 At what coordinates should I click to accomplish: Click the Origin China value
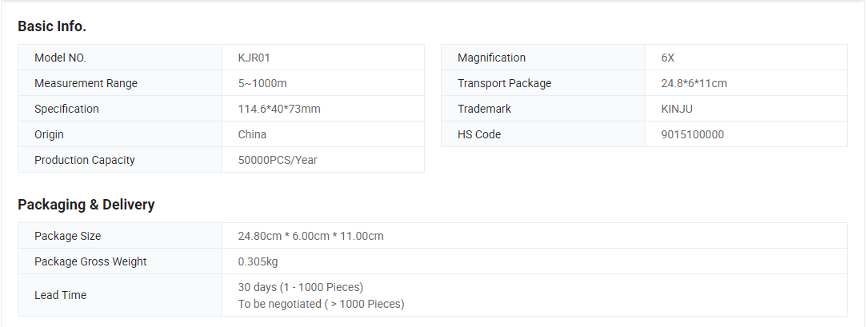(252, 134)
